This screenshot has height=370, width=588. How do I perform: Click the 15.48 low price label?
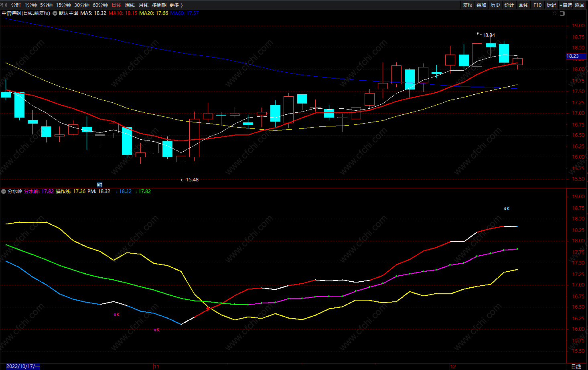[192, 180]
